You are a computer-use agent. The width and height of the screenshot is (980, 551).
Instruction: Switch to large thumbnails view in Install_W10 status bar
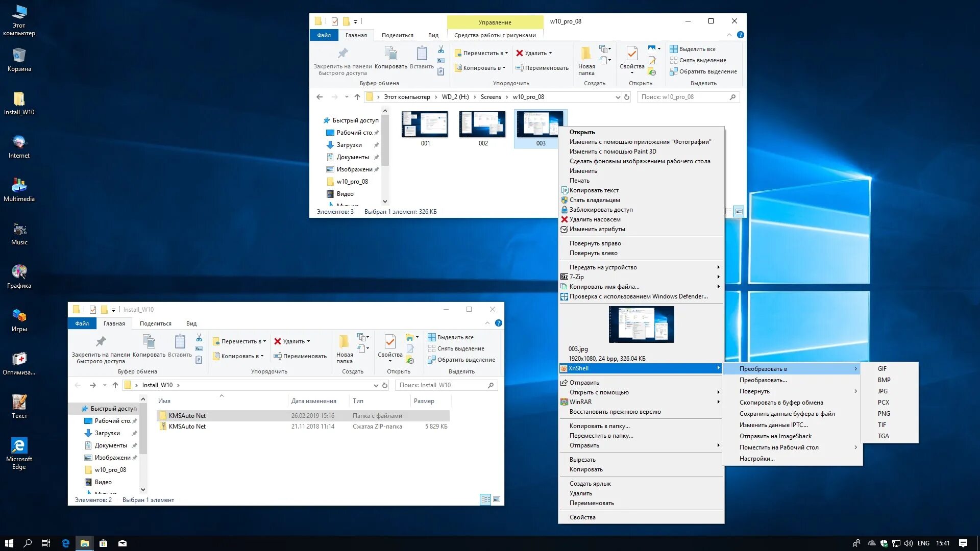click(x=497, y=499)
